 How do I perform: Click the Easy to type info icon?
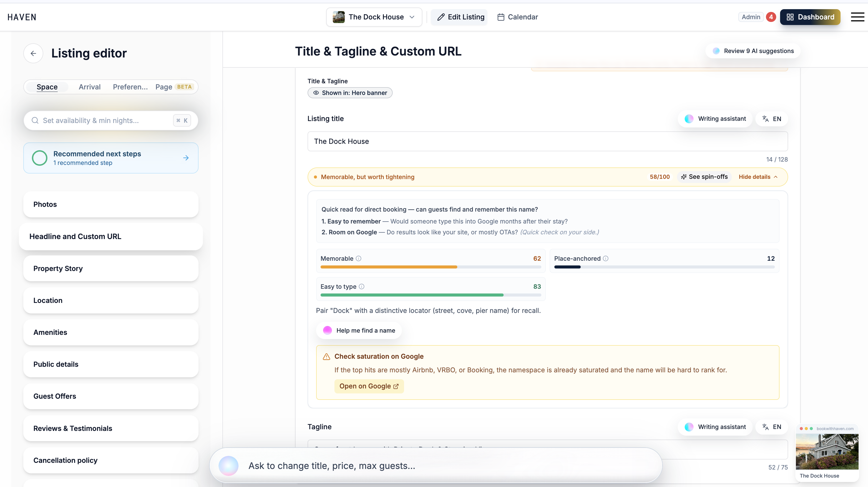tap(362, 286)
